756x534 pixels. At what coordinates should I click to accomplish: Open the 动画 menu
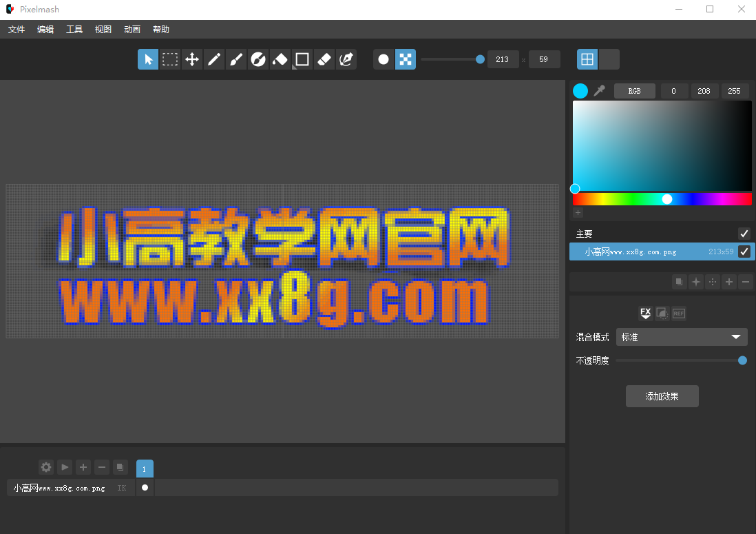[x=132, y=29]
